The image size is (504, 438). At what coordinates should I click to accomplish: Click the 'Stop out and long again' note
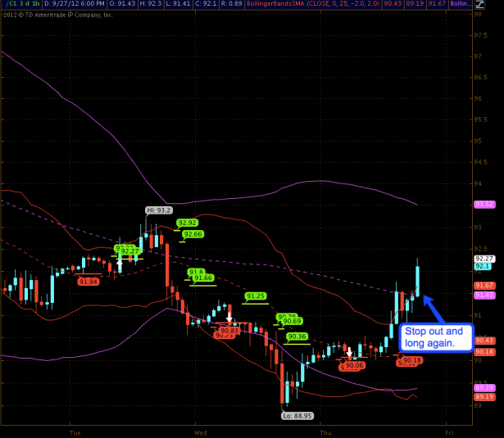(x=434, y=337)
